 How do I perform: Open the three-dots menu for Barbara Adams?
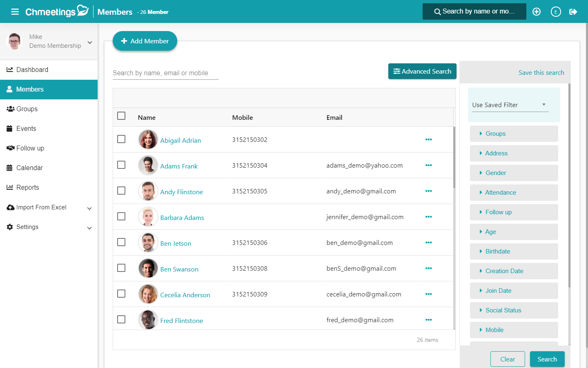[x=428, y=217]
